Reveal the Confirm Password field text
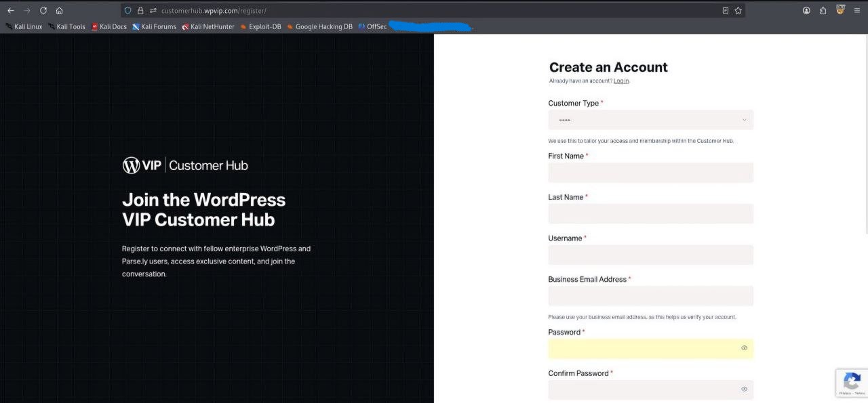The height and width of the screenshot is (403, 868). coord(743,389)
